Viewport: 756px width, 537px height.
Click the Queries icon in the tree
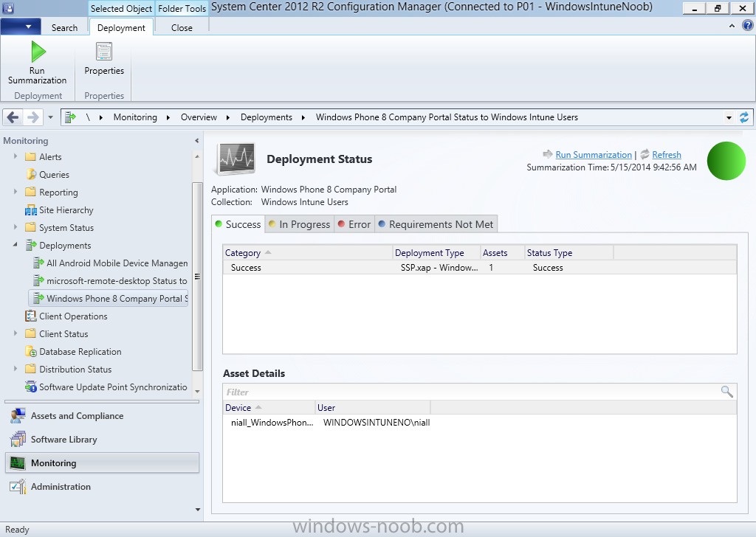coord(30,174)
